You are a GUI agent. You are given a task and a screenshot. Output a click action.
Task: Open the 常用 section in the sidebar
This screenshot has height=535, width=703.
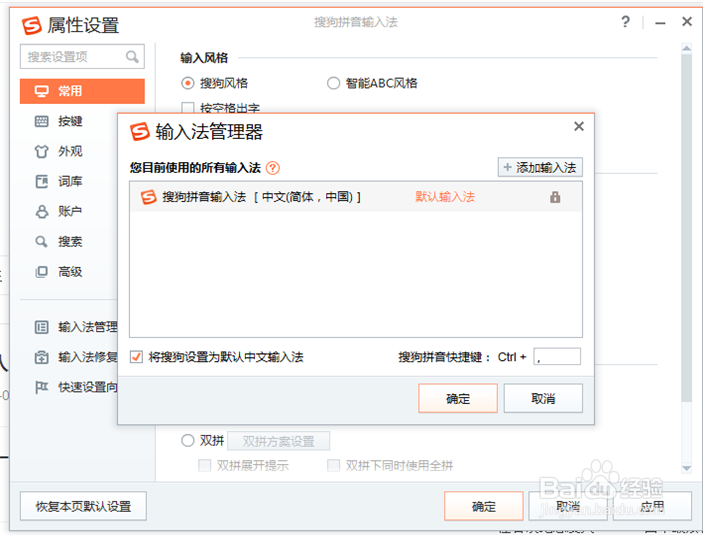click(x=82, y=91)
